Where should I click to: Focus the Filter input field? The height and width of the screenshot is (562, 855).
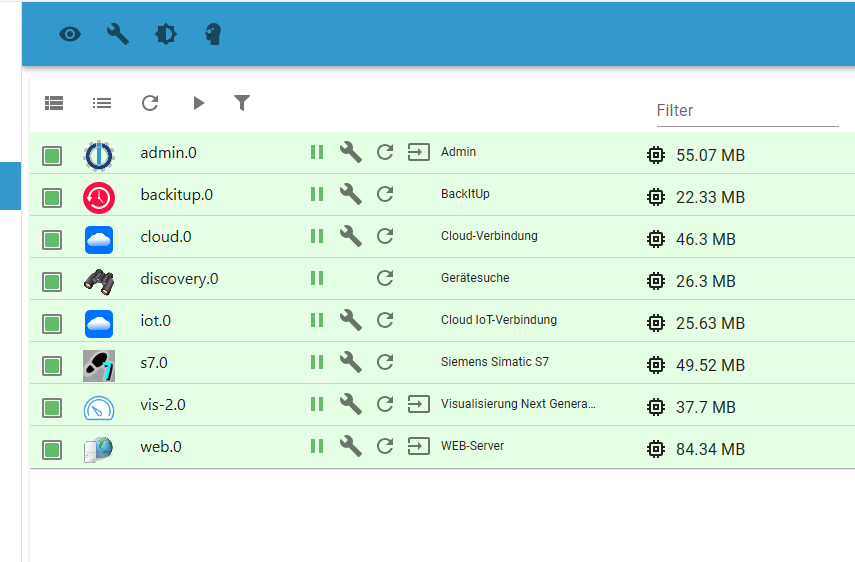coord(747,111)
